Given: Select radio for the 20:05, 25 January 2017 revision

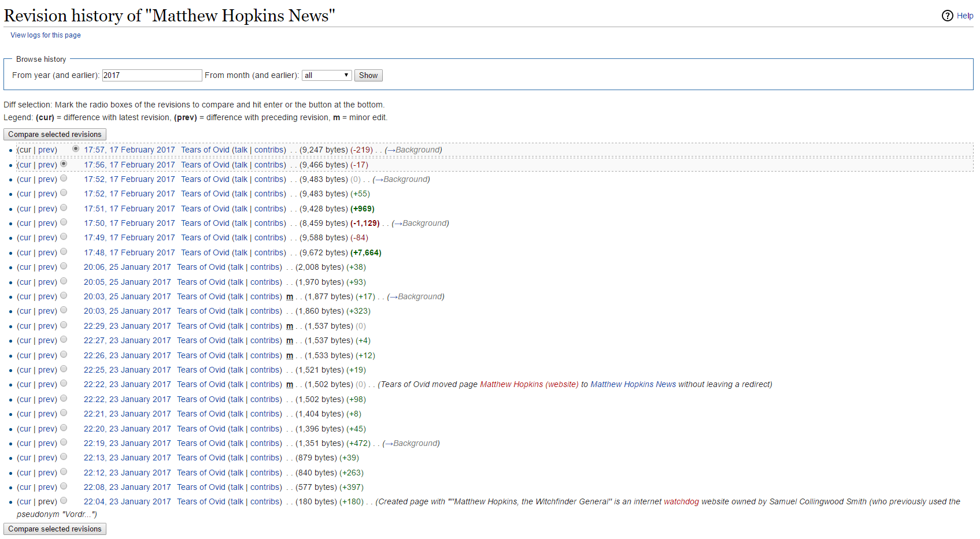Looking at the screenshot, I should (x=64, y=281).
